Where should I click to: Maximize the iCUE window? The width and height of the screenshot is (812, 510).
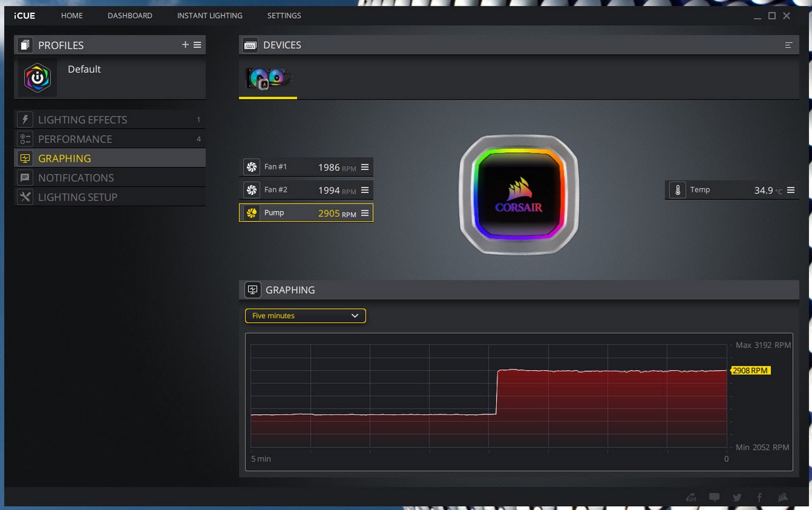click(x=772, y=16)
